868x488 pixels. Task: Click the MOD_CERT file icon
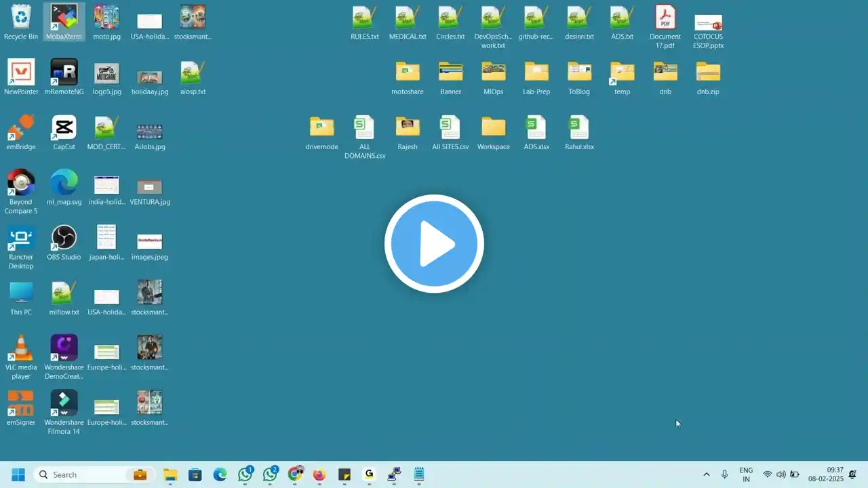(x=106, y=132)
